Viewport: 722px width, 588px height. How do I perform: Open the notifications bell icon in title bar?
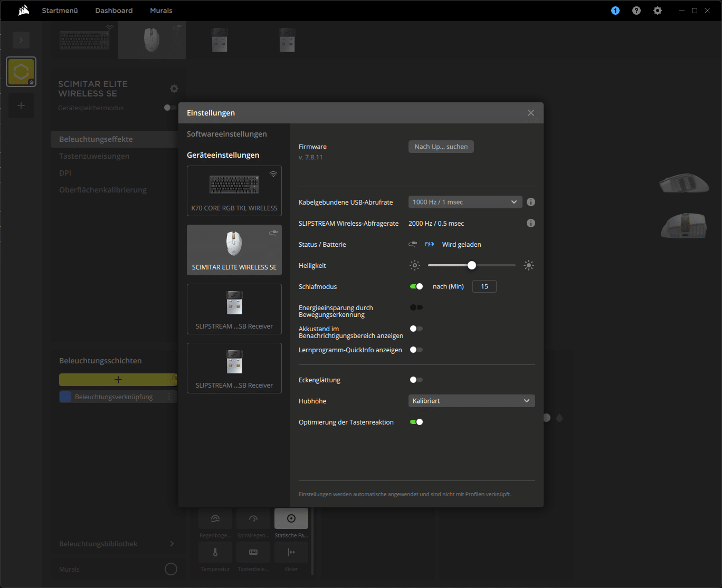coord(615,11)
